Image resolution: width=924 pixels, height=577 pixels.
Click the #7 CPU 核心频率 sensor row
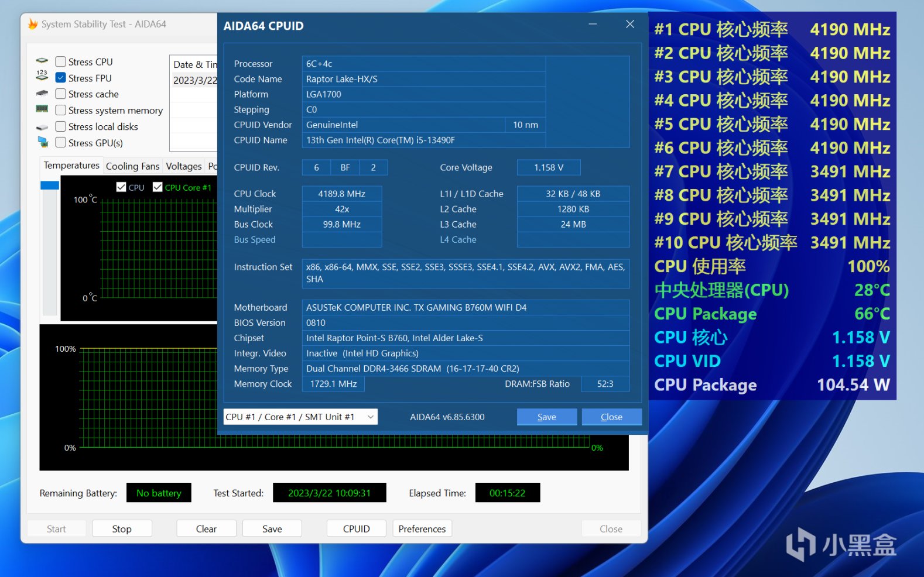tap(772, 171)
